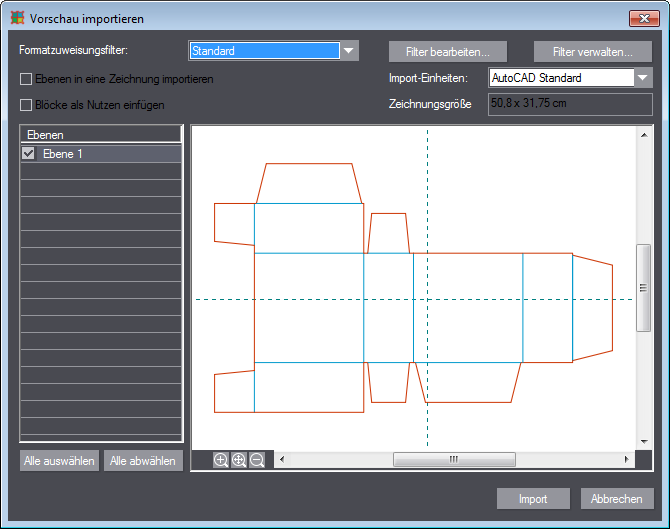670x529 pixels.
Task: Click the horizontal scrollbar thumb in preview
Action: (454, 460)
